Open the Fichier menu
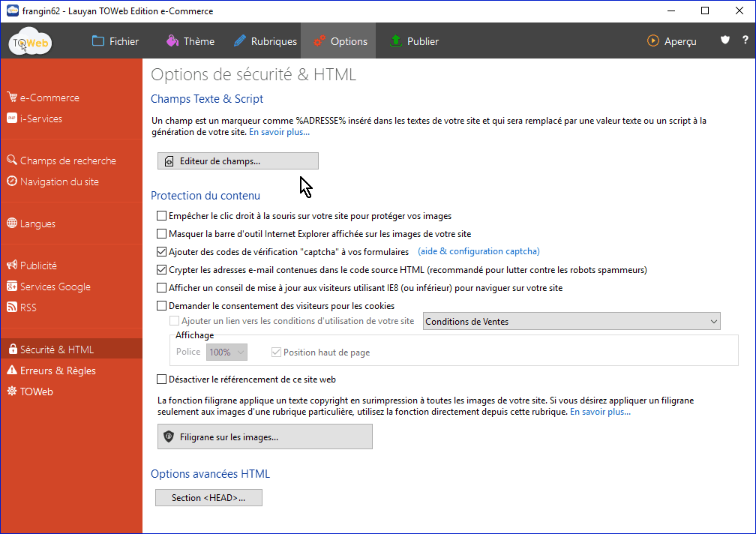The image size is (756, 534). click(115, 41)
